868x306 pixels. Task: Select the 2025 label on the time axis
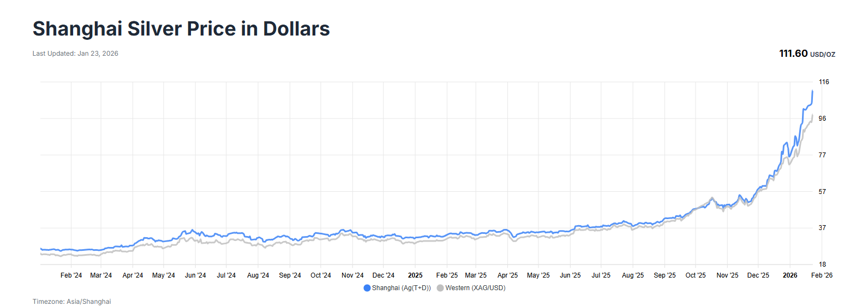[415, 275]
